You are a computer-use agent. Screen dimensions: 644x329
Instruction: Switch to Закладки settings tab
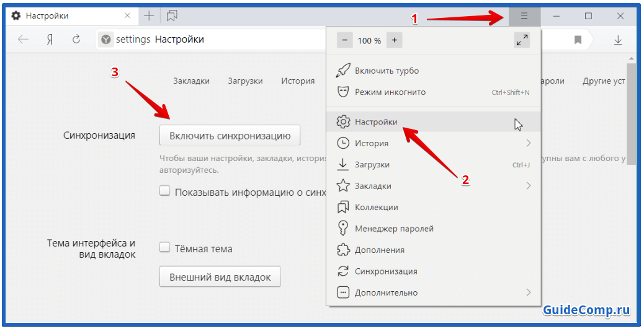click(191, 81)
